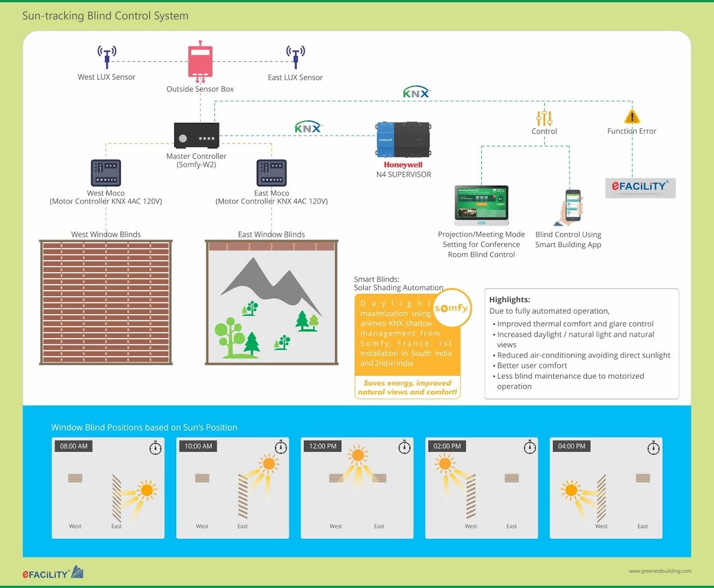Click 'Smart Blinds: Solar Shading Automation' text
This screenshot has height=588, width=714.
[398, 283]
